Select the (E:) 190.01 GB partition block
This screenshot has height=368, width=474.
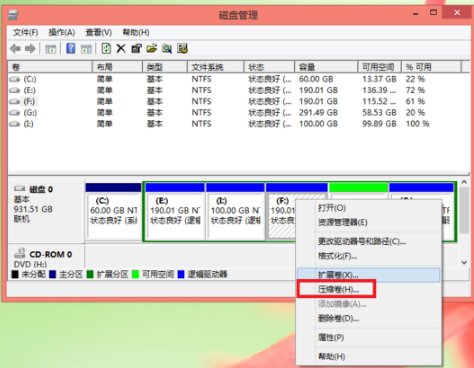175,211
